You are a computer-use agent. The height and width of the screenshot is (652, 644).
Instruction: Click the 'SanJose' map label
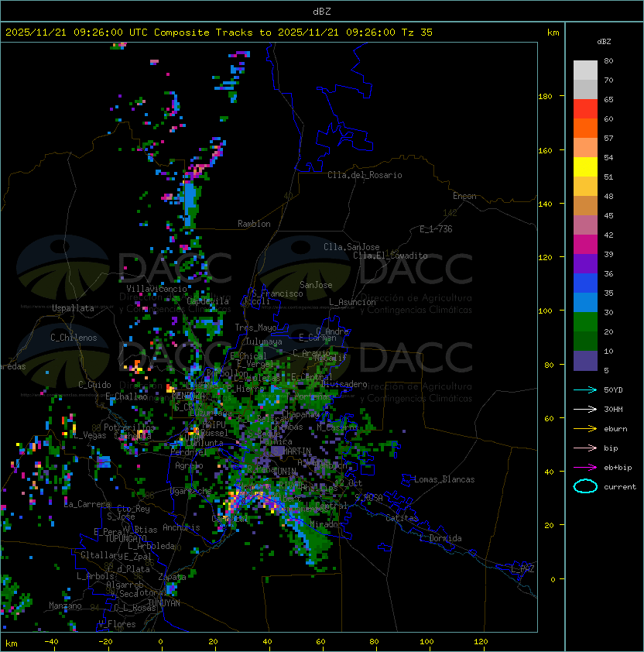316,285
